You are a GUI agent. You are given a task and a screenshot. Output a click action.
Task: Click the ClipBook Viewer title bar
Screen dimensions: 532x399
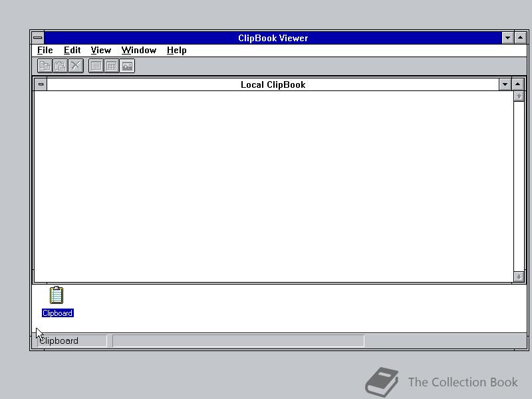[273, 38]
